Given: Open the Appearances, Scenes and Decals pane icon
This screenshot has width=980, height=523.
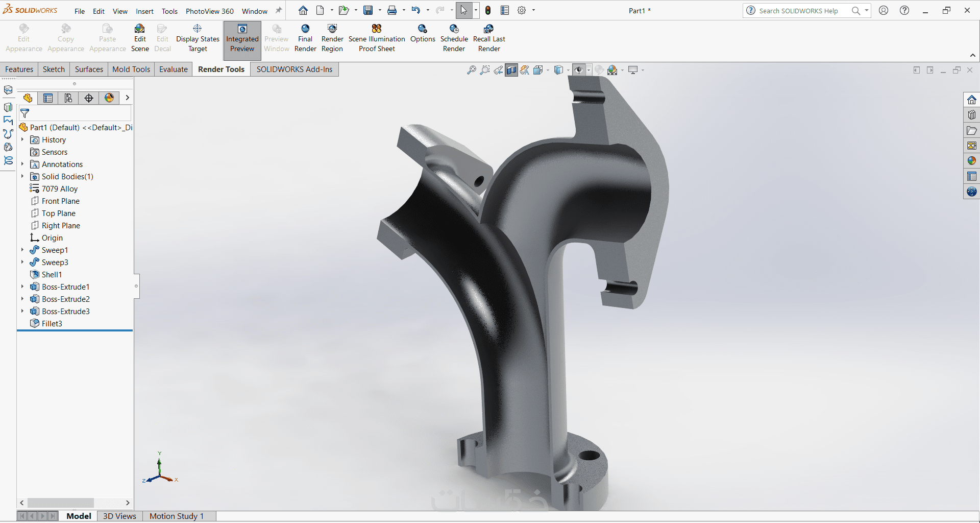Looking at the screenshot, I should point(972,161).
